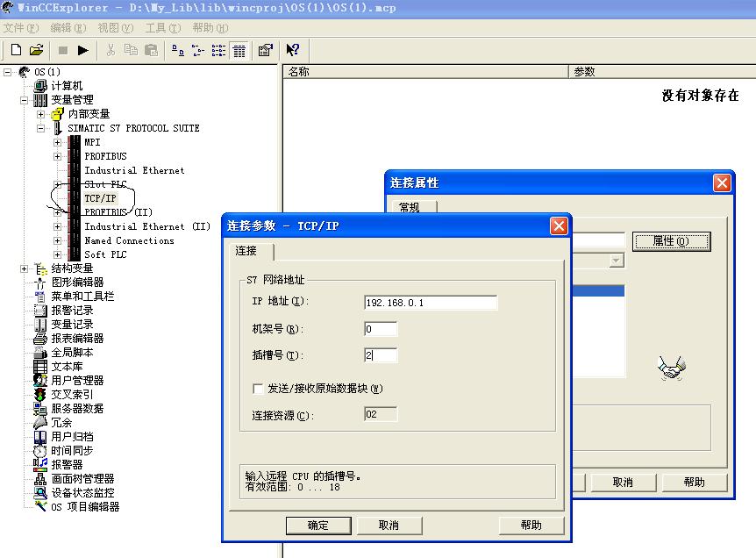Create a new project with New icon

16,50
